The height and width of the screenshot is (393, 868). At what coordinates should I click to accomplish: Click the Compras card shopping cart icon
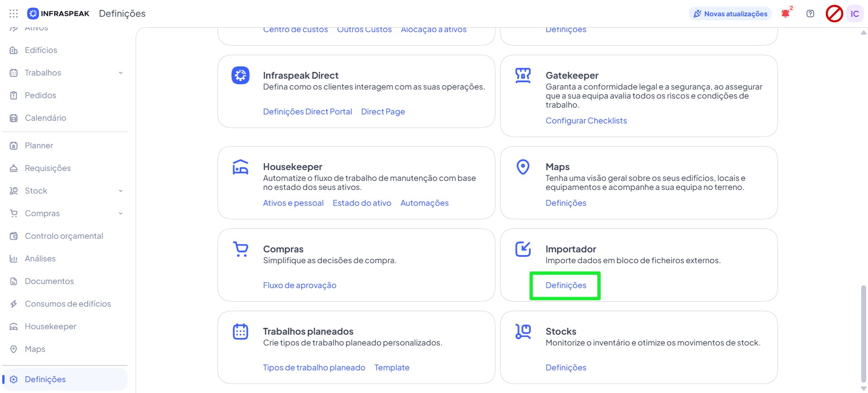[x=241, y=249]
